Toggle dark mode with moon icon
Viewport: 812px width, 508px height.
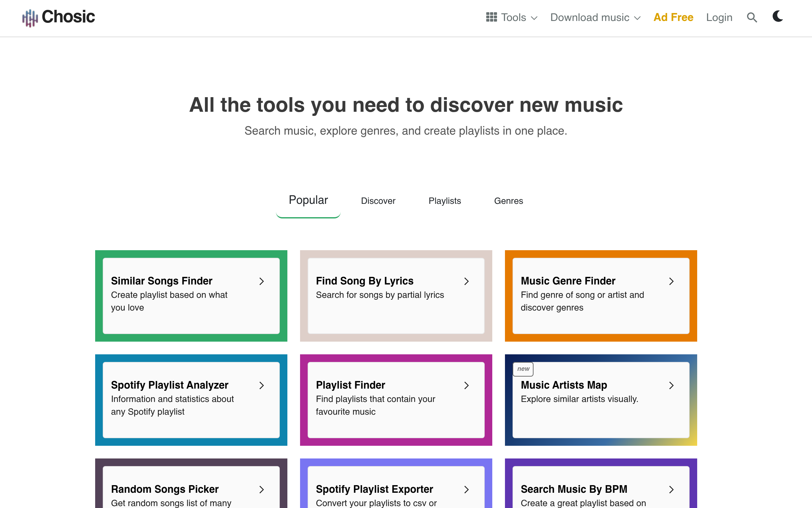point(777,16)
